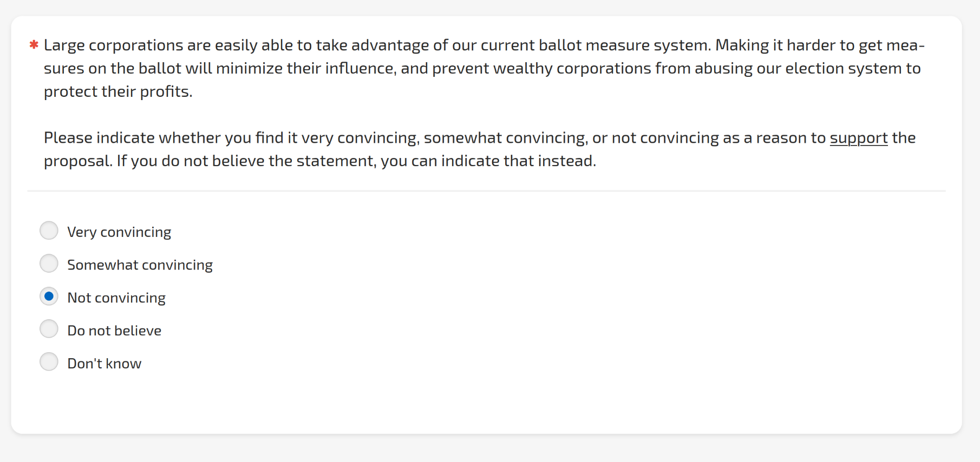Screen dimensions: 980x462
Task: Click the "Very convincing" label text
Action: (x=119, y=232)
